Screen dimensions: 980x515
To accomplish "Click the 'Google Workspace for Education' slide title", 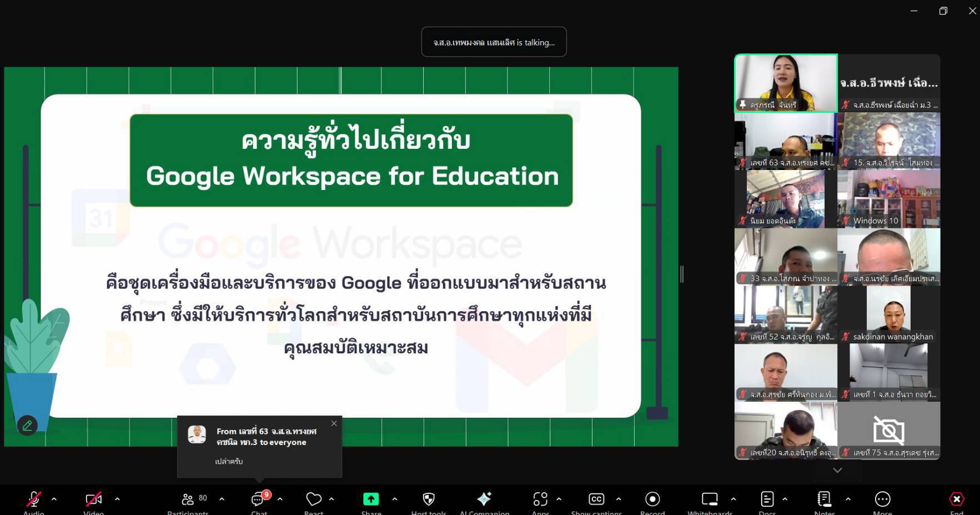I will pyautogui.click(x=352, y=176).
